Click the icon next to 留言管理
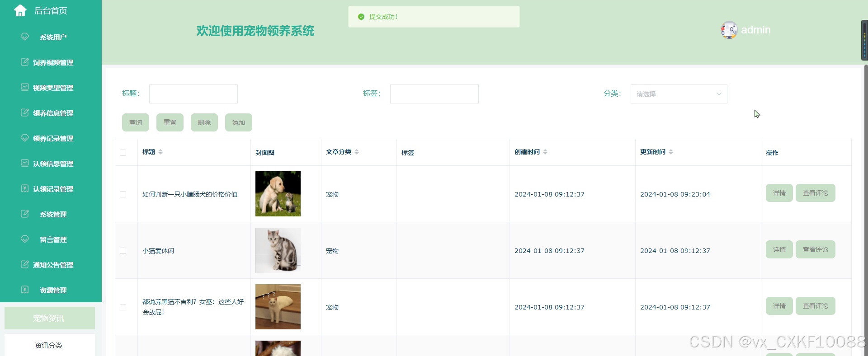This screenshot has width=868, height=356. (x=25, y=239)
